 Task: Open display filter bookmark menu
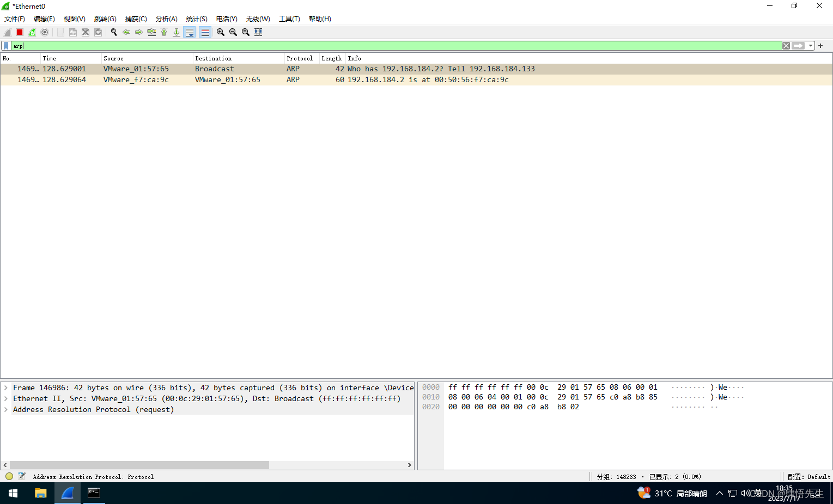point(6,46)
